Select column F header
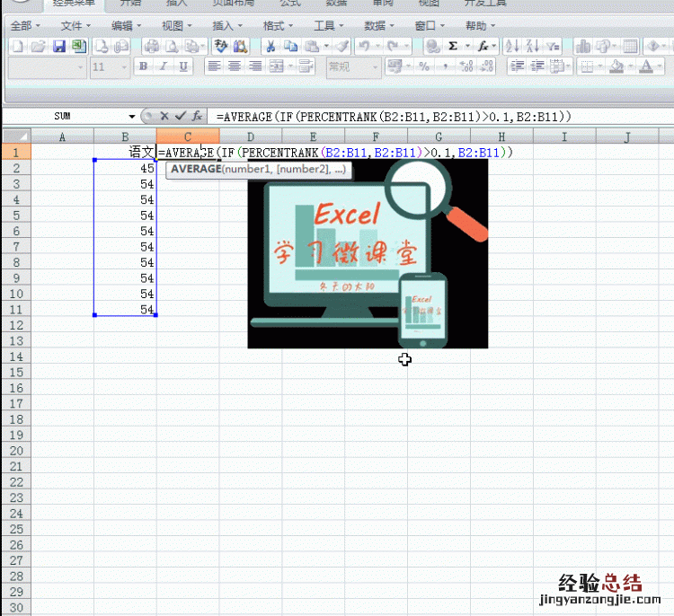This screenshot has height=616, width=674. pos(376,136)
